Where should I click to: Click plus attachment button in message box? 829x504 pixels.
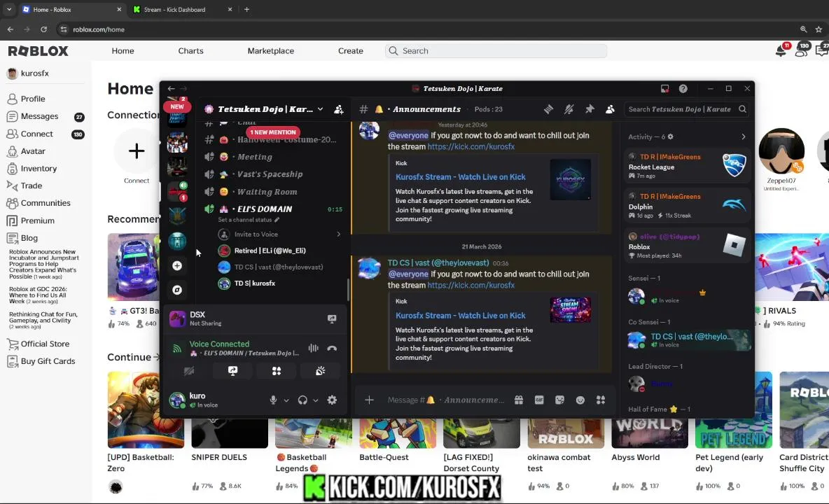pyautogui.click(x=369, y=400)
